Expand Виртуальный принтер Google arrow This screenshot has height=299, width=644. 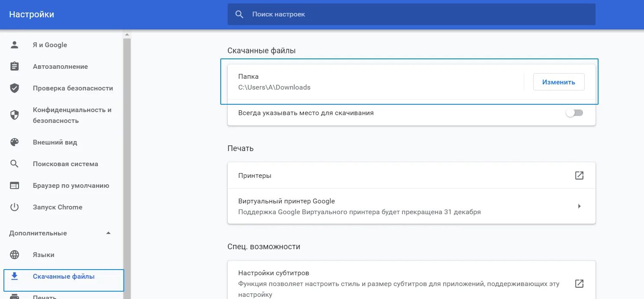[x=579, y=206]
